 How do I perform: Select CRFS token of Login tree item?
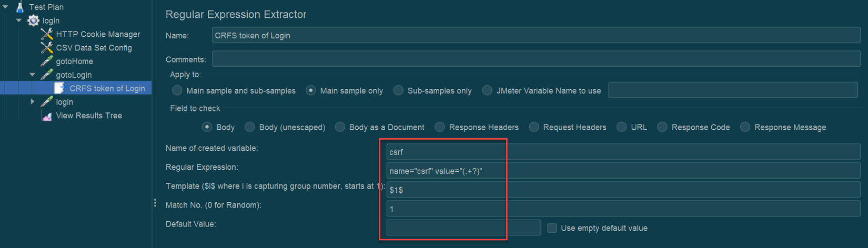coord(107,88)
